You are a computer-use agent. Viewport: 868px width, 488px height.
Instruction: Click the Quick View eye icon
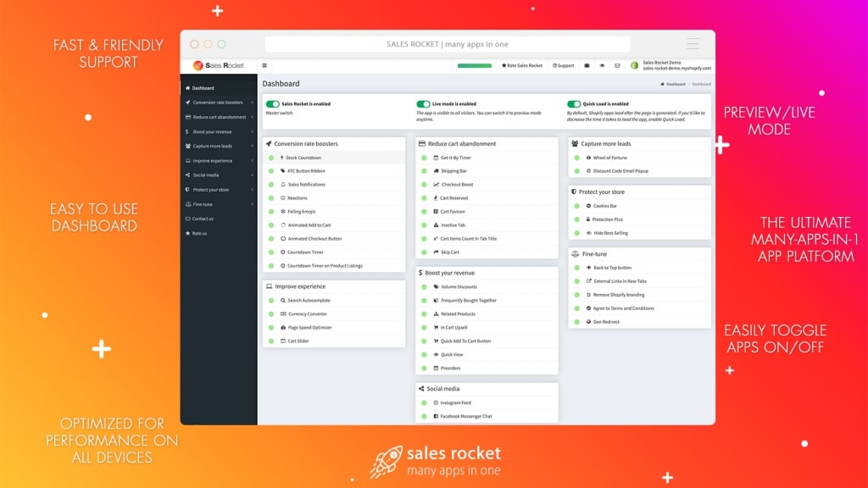point(436,355)
